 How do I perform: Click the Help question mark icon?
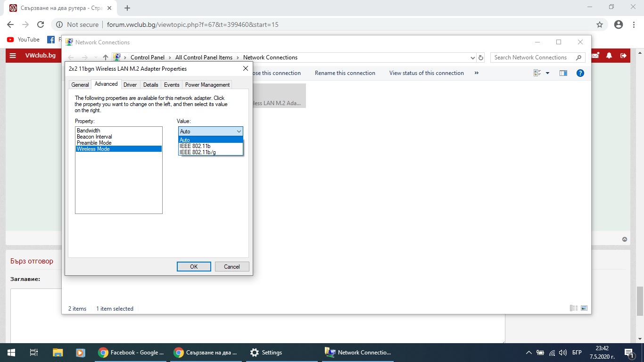[580, 73]
